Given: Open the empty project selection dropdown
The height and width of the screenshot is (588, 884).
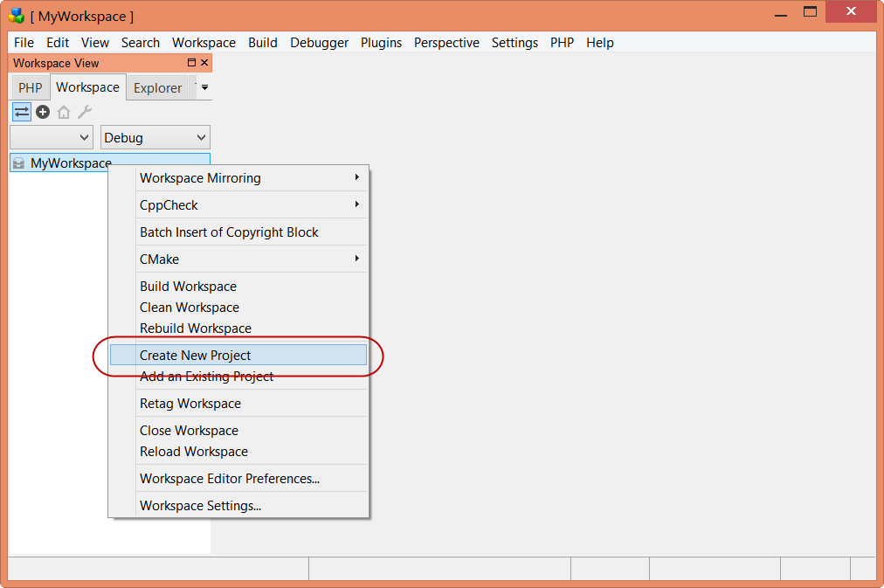Looking at the screenshot, I should (x=52, y=137).
